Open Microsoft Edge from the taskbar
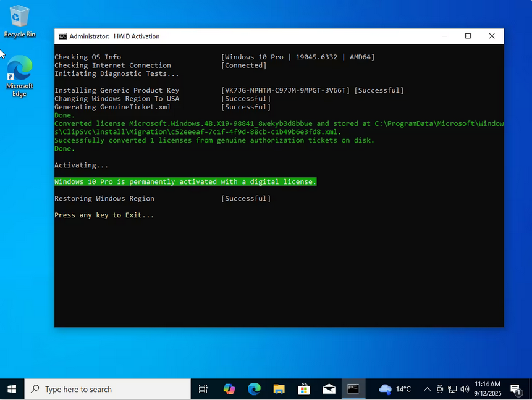The width and height of the screenshot is (532, 400). point(254,389)
